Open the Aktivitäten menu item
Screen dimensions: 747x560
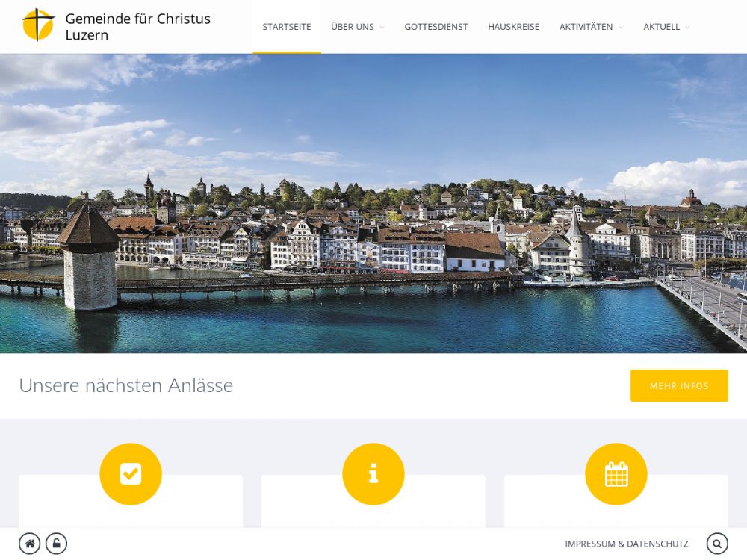click(x=586, y=27)
